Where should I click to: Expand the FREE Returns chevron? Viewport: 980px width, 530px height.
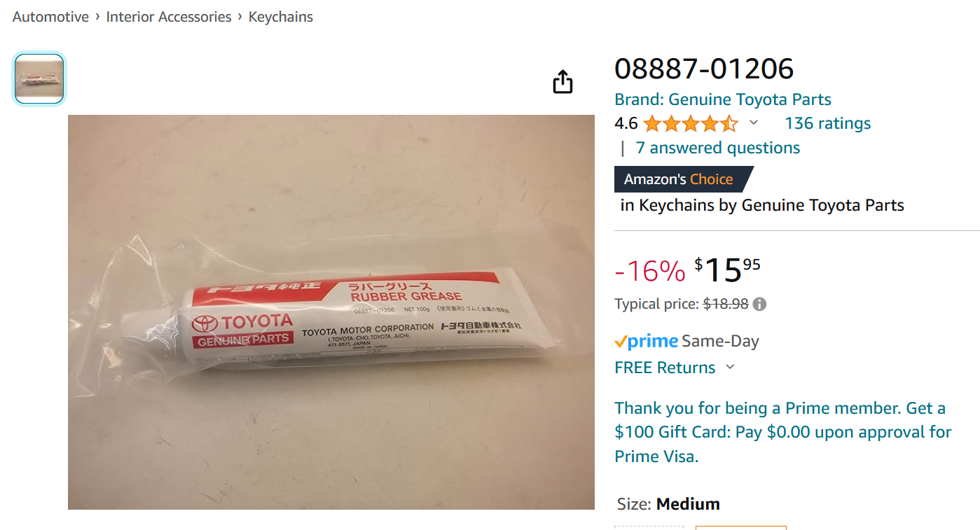pyautogui.click(x=730, y=367)
